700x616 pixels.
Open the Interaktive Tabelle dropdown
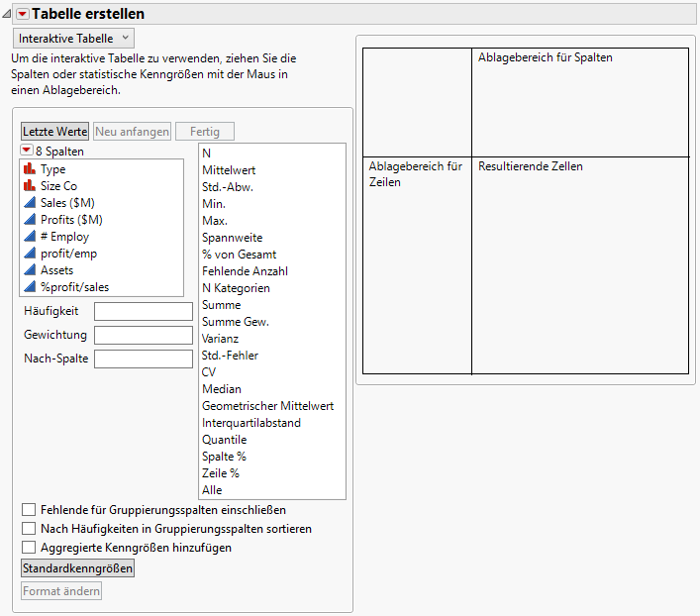(74, 38)
